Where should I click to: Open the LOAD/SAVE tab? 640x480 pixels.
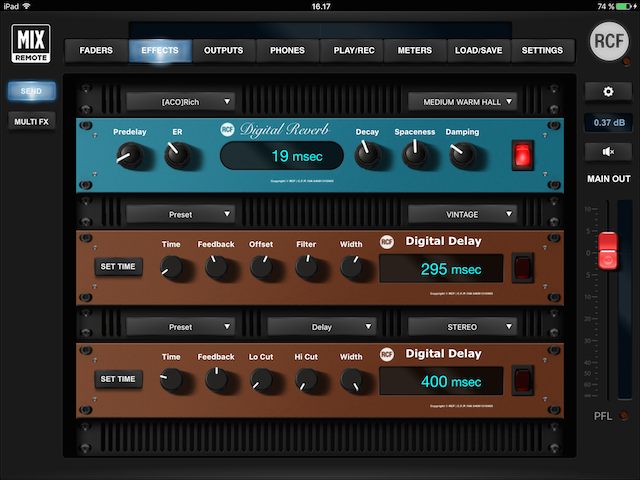pyautogui.click(x=479, y=51)
